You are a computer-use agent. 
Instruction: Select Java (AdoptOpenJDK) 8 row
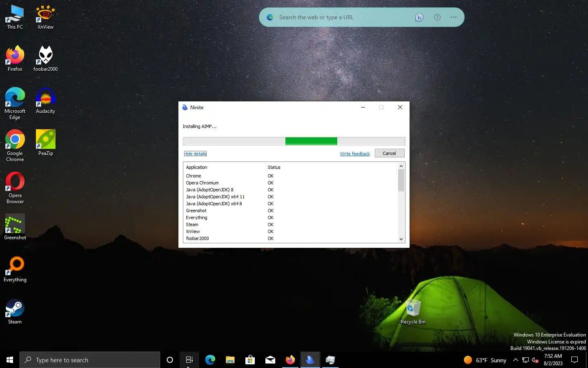pos(290,190)
